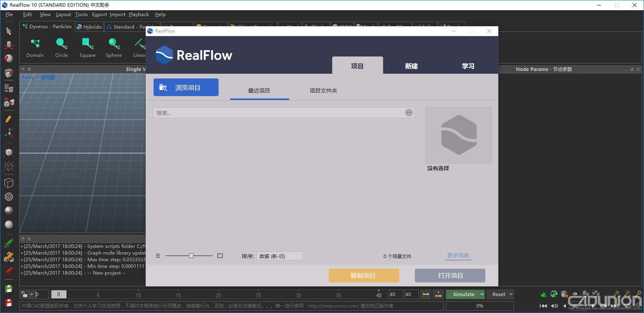Screen dimensions: 644x313
Task: Activate the Move tool with red arrows
Action: click(x=9, y=45)
